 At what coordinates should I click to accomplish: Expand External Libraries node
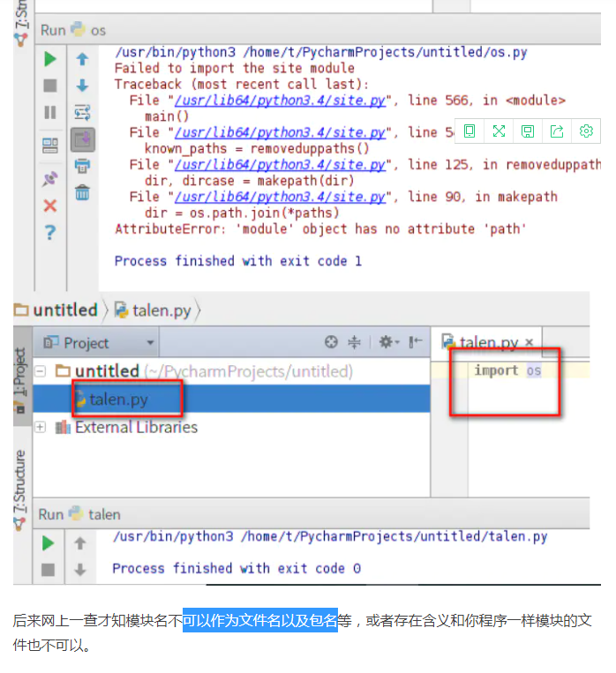pyautogui.click(x=40, y=427)
